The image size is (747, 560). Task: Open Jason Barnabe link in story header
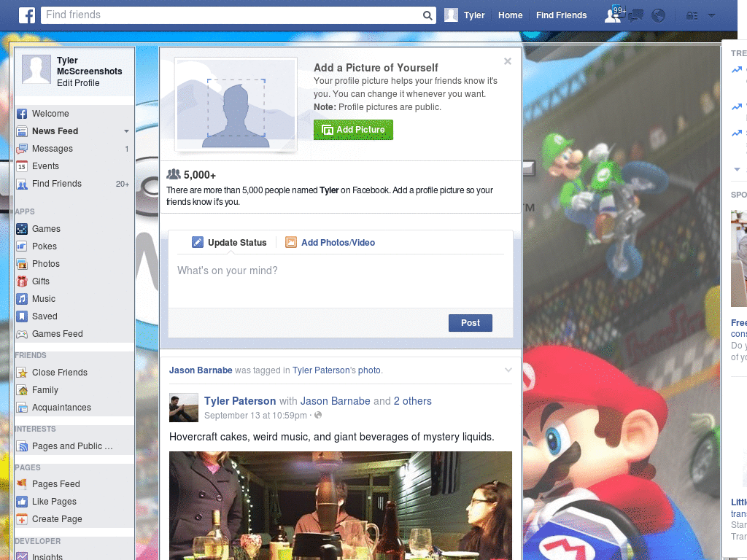[x=201, y=370]
